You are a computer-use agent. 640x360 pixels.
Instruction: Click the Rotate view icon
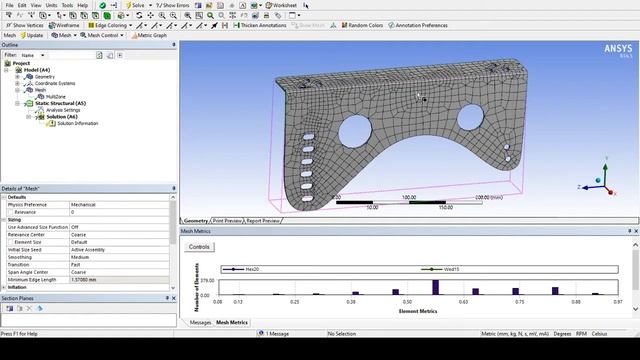point(139,16)
